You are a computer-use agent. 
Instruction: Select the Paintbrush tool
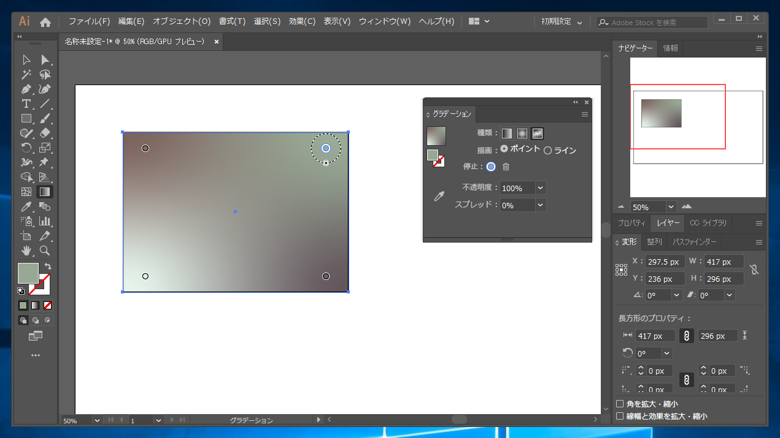point(45,118)
